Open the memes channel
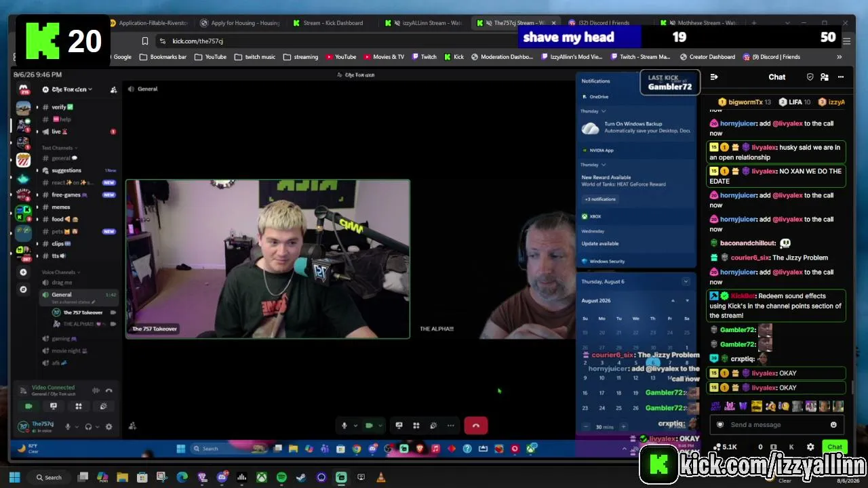Screen dimensions: 868x488 point(61,207)
